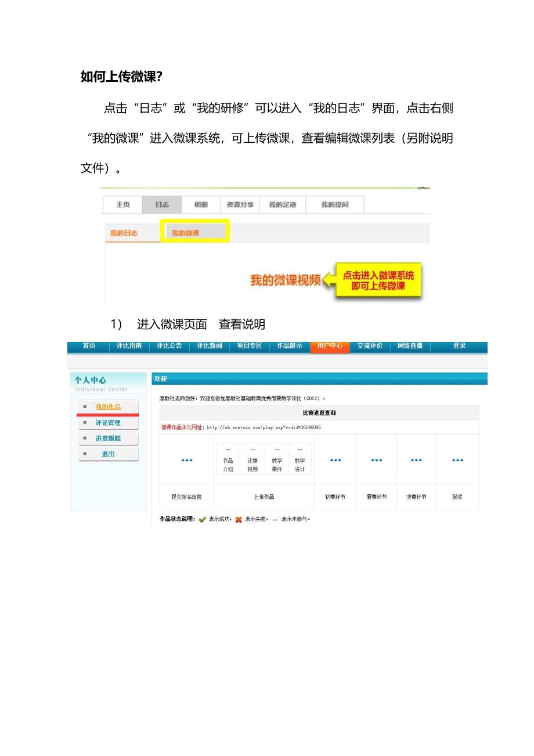Viewport: 534px width, 756px height.
Task: Open the 我的提问 tab
Action: tap(335, 205)
